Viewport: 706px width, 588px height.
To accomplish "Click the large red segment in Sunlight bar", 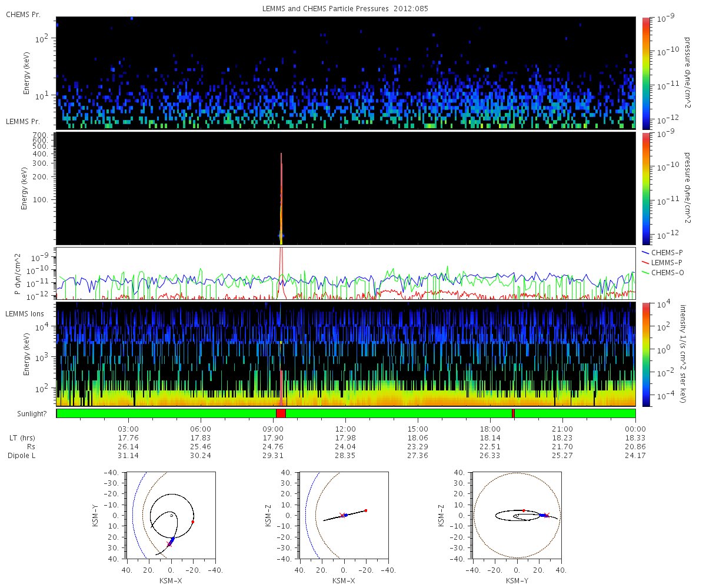I will (x=281, y=413).
